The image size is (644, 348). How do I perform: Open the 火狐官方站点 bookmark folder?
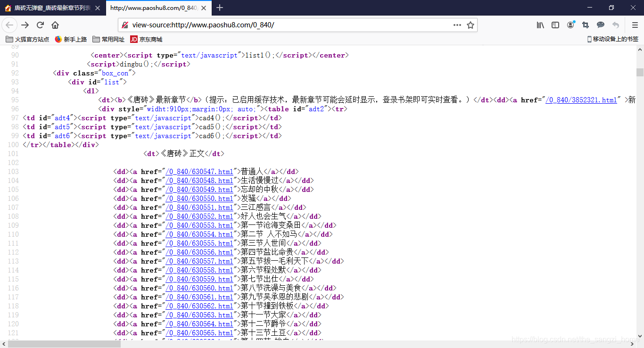tap(27, 39)
